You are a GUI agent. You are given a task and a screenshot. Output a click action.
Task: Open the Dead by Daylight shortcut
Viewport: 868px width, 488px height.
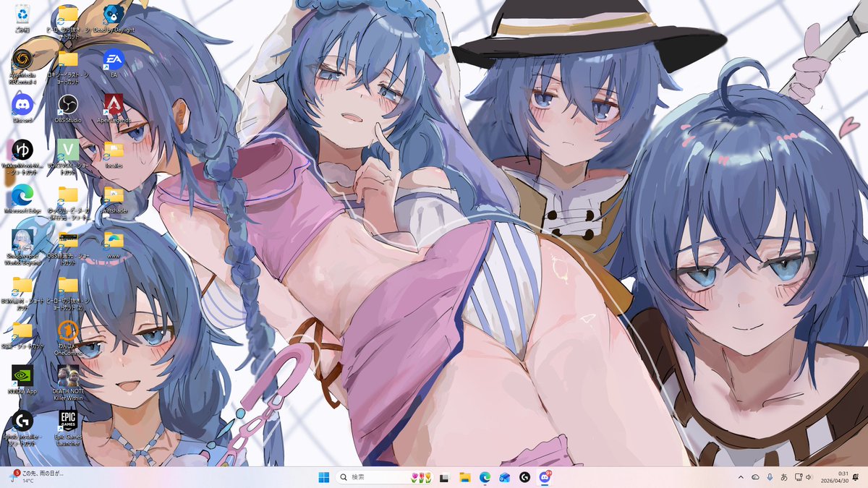click(x=113, y=19)
